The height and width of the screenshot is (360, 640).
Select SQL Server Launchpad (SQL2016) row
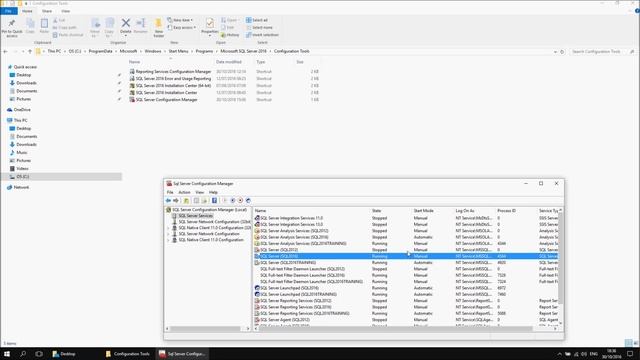click(x=406, y=288)
